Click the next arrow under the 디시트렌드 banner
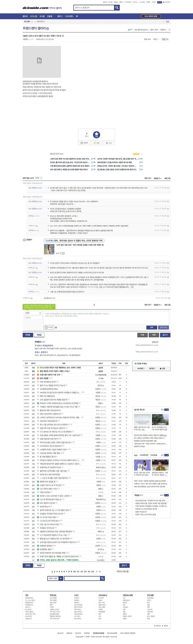The height and width of the screenshot is (644, 193). [x=64, y=253]
